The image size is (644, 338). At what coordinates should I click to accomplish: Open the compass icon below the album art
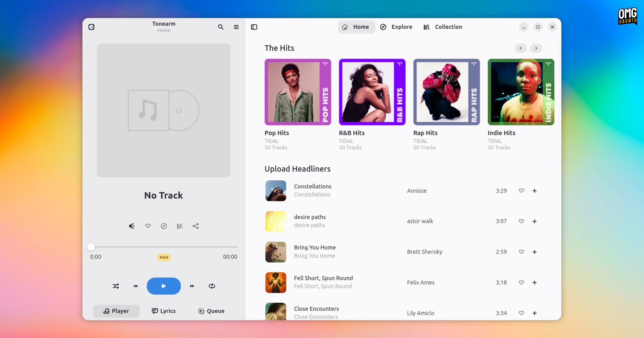[164, 226]
